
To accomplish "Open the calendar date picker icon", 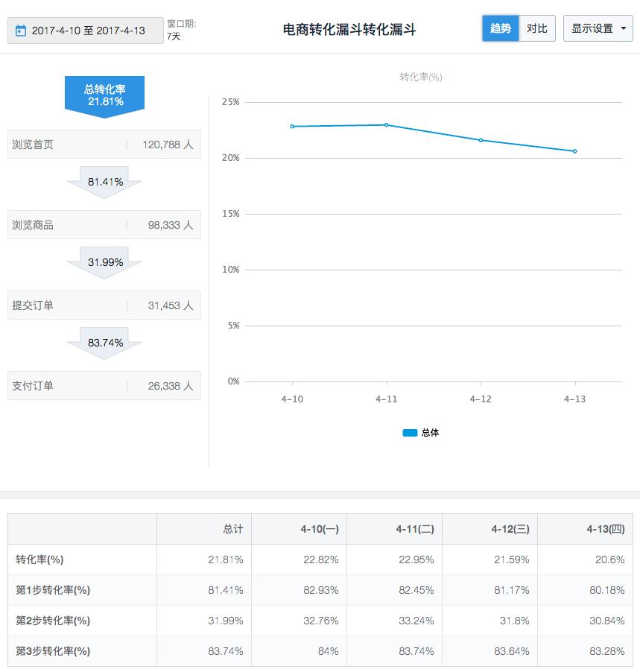I will [19, 30].
